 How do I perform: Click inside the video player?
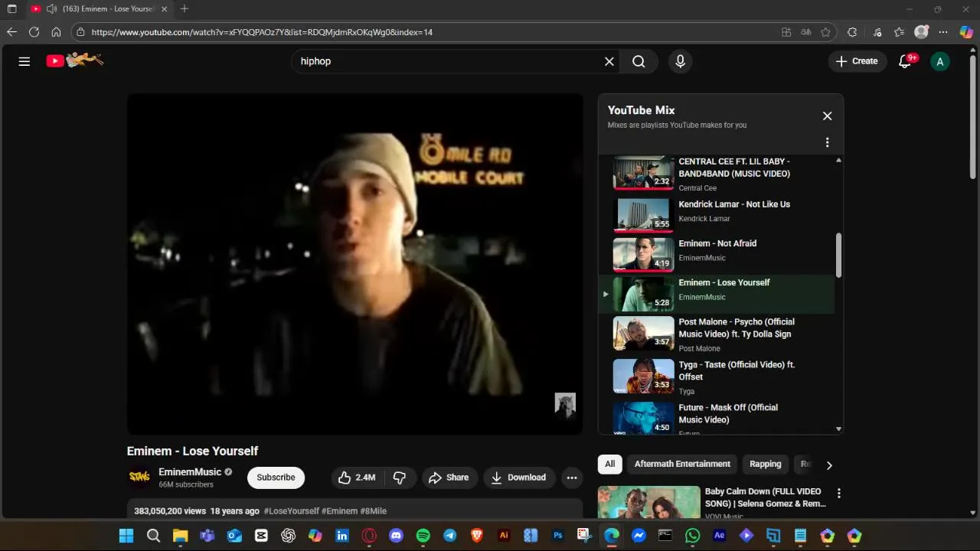[354, 264]
